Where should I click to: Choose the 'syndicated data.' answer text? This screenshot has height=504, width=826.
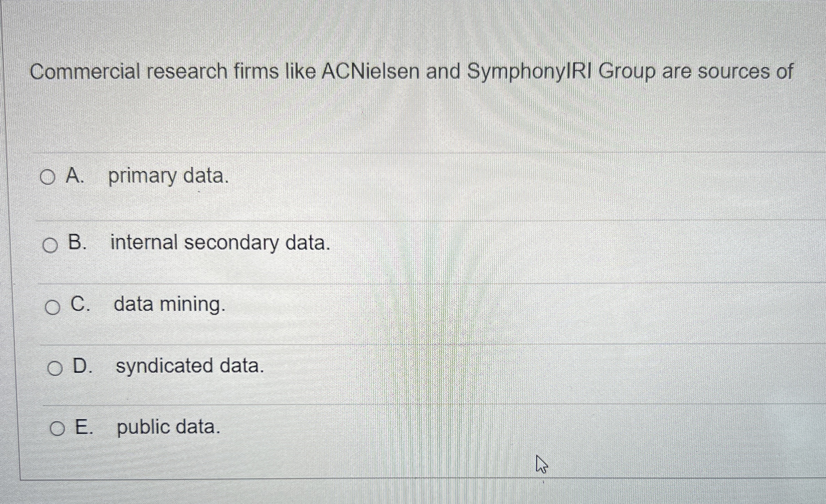point(190,366)
